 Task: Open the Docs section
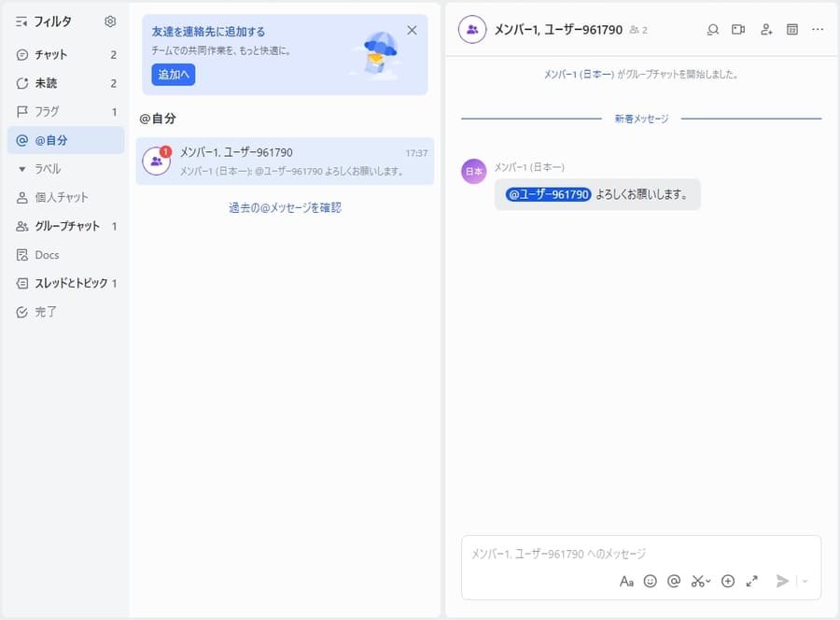[45, 254]
